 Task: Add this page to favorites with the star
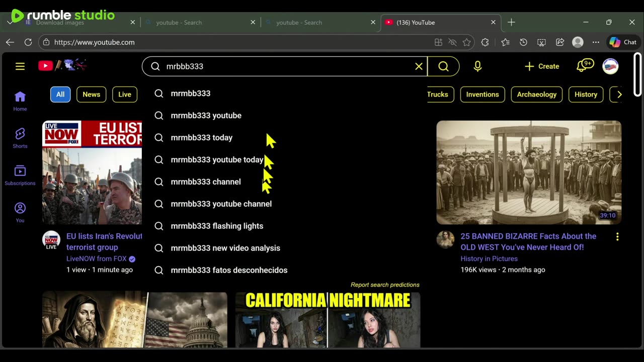pos(466,42)
